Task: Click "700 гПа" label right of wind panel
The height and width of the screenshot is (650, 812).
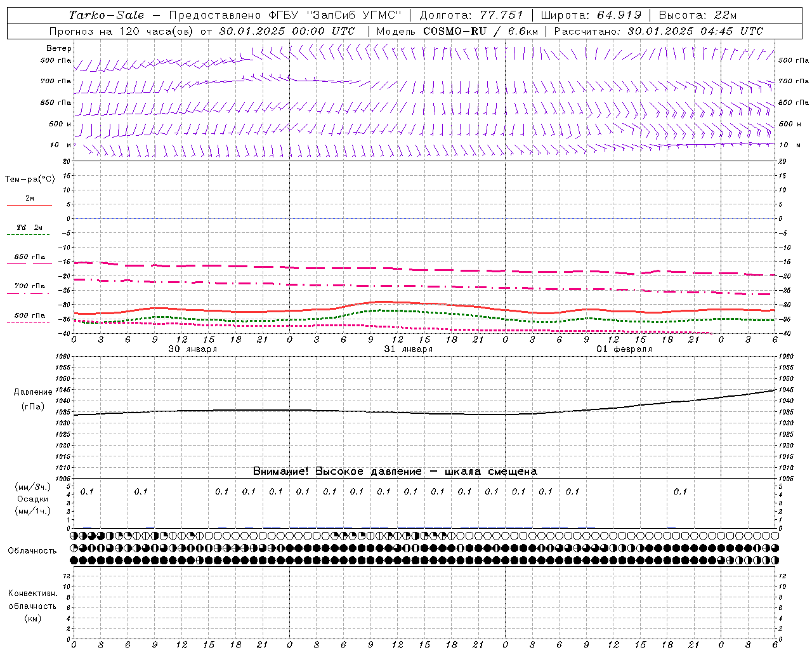Action: 794,81
